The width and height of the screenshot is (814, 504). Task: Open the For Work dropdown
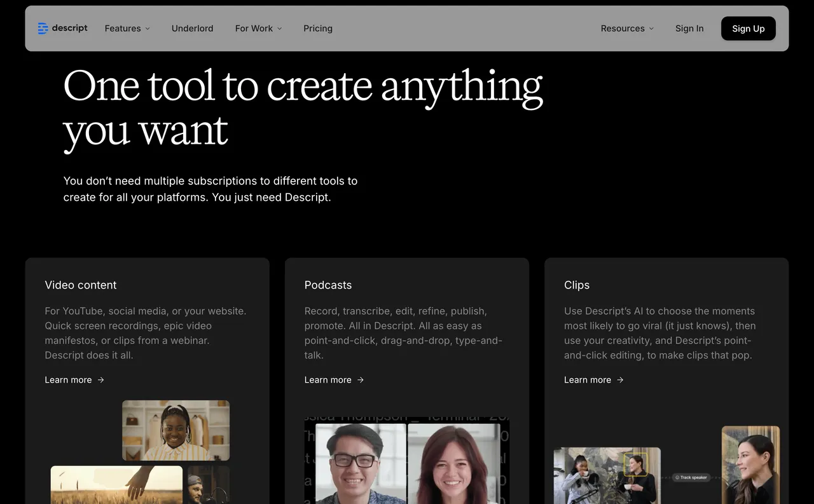[x=258, y=28]
